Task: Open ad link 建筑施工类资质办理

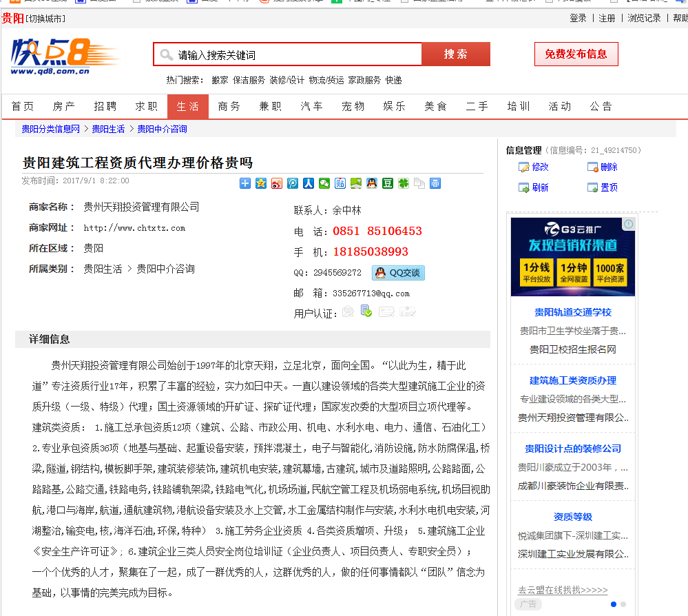Action: click(x=572, y=380)
